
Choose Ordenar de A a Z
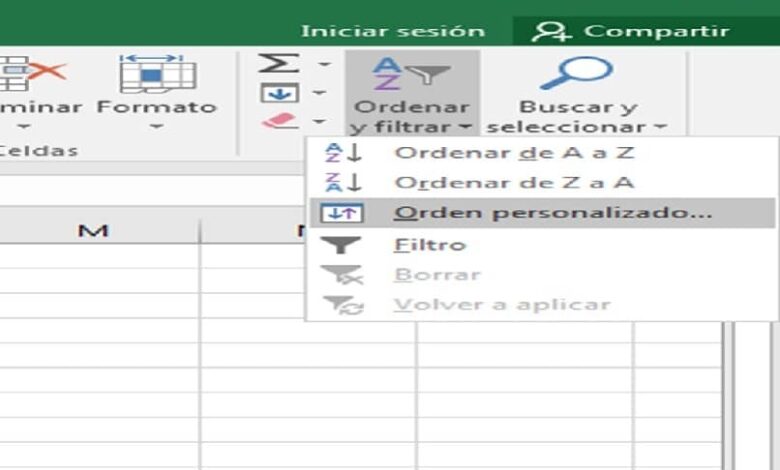(x=513, y=153)
